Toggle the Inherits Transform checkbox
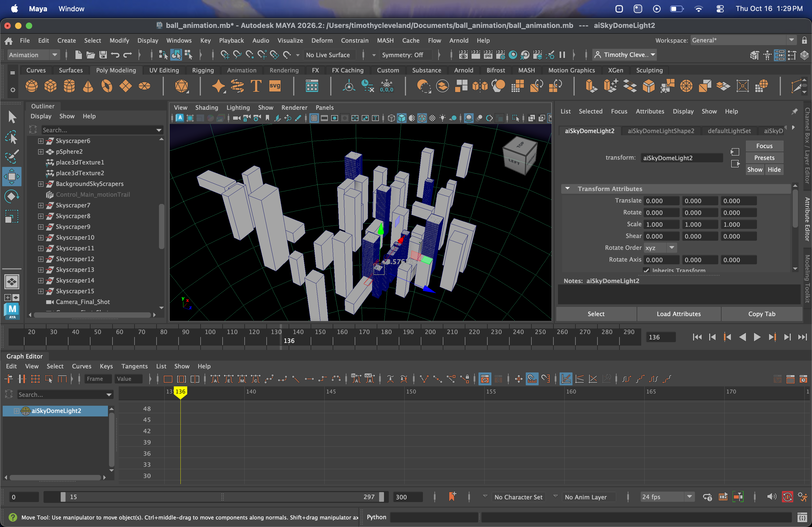 [646, 270]
